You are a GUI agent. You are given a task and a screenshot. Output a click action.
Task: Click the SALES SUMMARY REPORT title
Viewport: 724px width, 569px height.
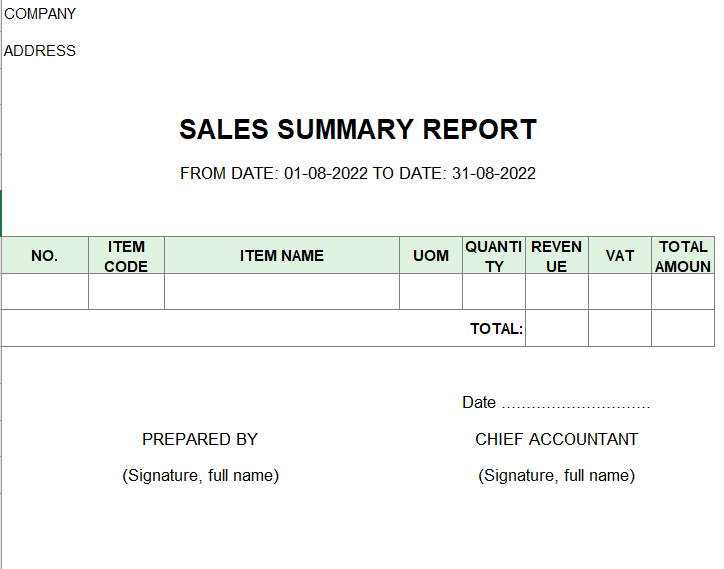pos(358,129)
